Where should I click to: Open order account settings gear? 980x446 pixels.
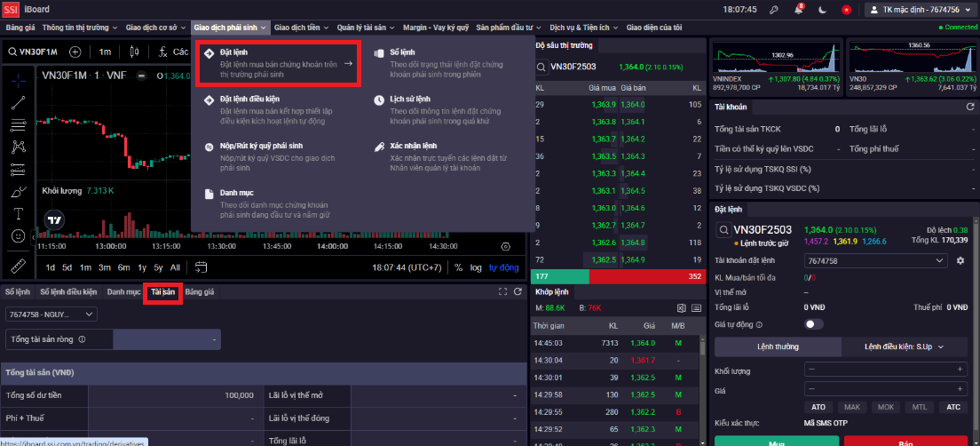[960, 261]
